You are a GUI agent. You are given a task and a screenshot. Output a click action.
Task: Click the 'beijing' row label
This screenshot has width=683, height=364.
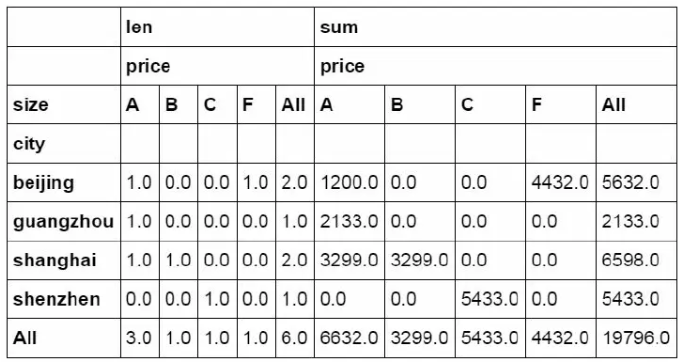(x=64, y=182)
